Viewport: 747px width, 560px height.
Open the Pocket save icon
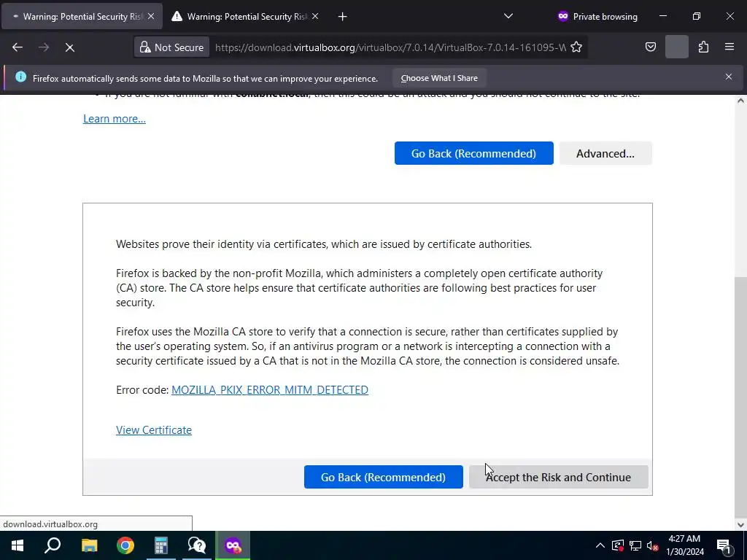[x=650, y=47]
